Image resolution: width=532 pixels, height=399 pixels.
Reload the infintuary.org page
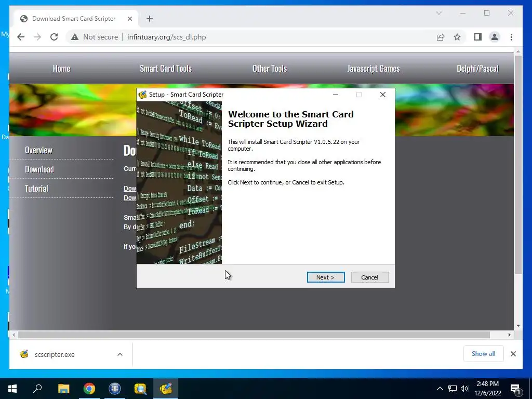[x=54, y=37]
